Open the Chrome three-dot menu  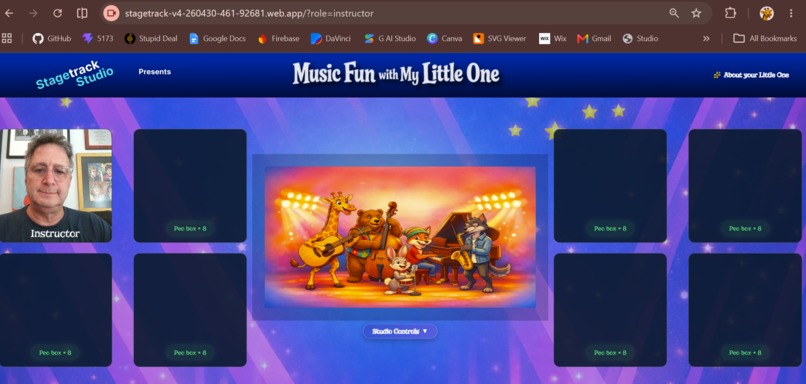tap(791, 13)
